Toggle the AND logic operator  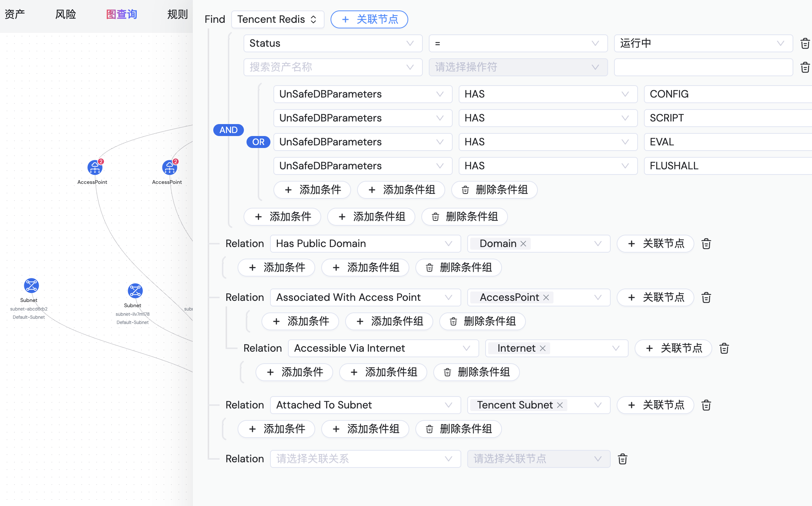coord(228,130)
